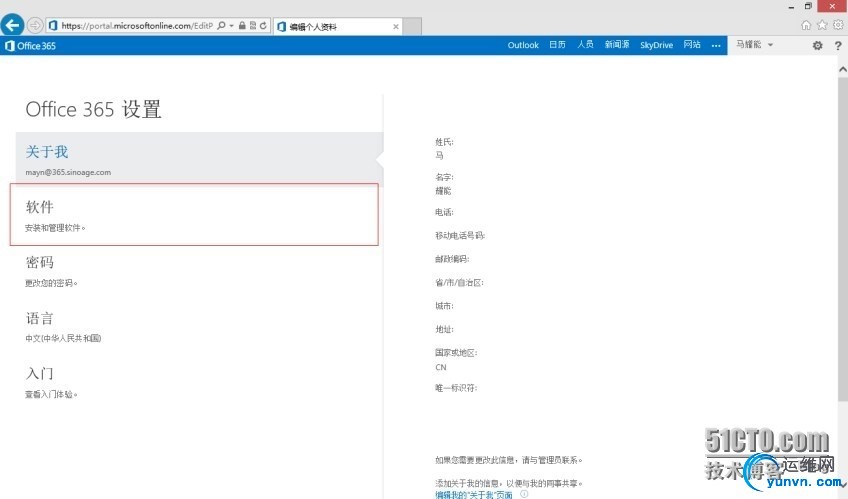Open browser tools gear icon
848x499 pixels.
(x=838, y=25)
